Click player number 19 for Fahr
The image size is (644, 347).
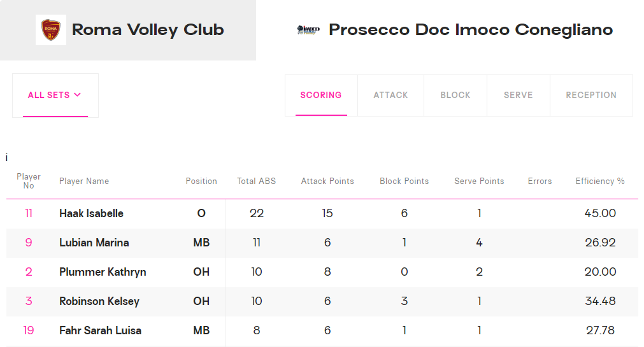point(29,330)
